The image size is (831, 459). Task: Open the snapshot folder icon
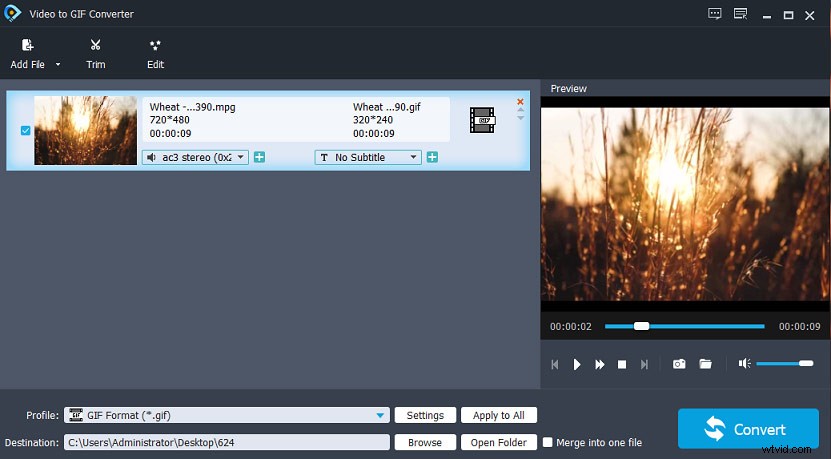coord(705,364)
